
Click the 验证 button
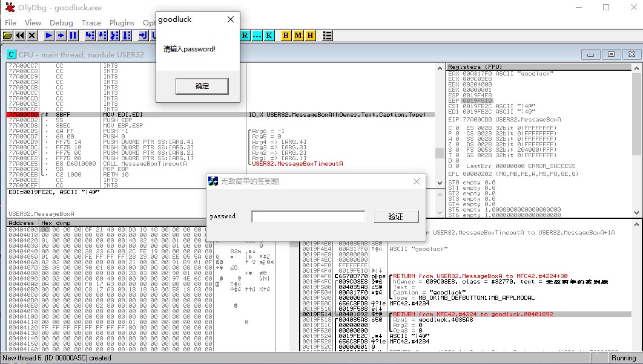pos(396,216)
